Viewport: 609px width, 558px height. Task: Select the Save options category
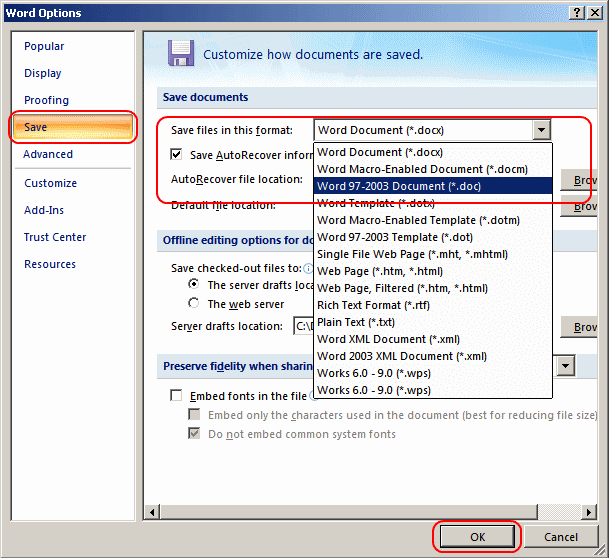(x=73, y=127)
